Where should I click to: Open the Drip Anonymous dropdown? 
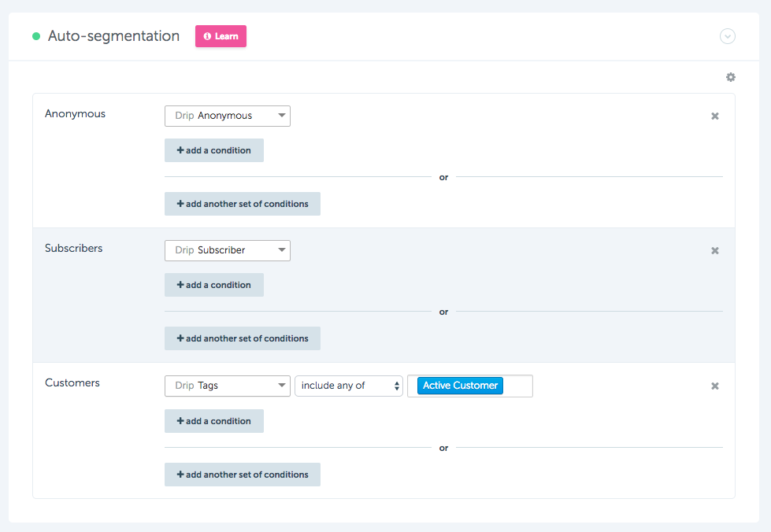point(228,116)
